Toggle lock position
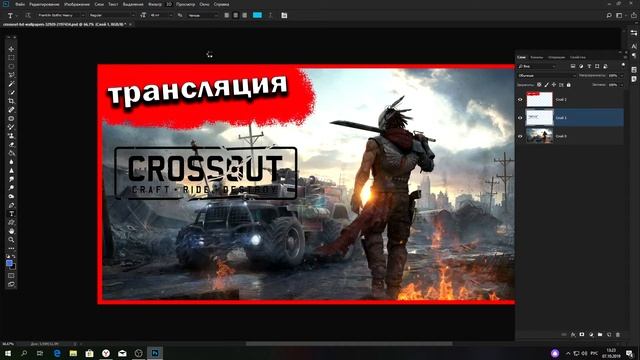Viewport: 640px width, 360px height. pyautogui.click(x=554, y=85)
